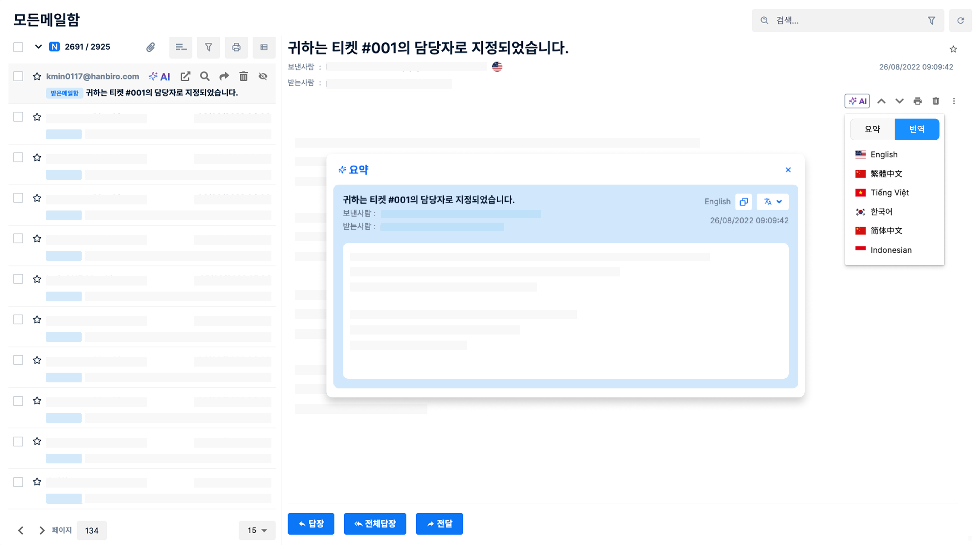
Task: Check the kmin0117@hanbiro.com mail checkbox
Action: click(18, 76)
